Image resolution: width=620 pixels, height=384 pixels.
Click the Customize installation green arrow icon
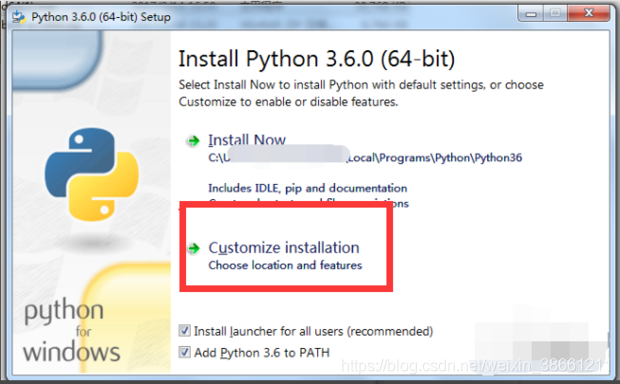click(x=194, y=248)
